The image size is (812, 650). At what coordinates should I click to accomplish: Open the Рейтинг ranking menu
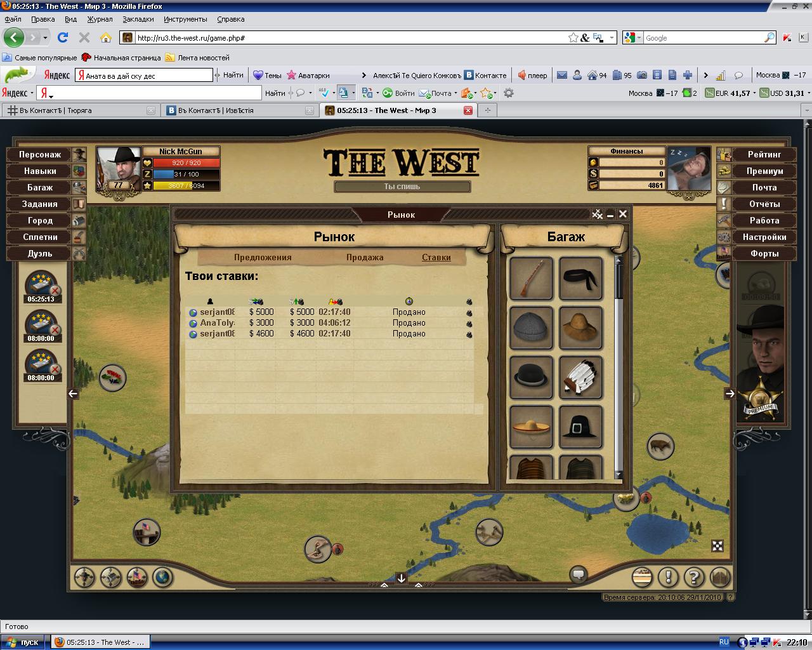click(x=764, y=154)
